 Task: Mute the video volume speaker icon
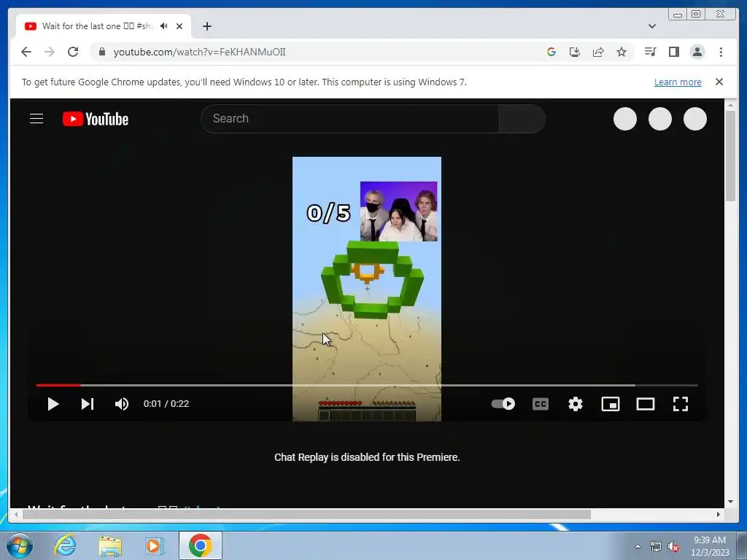click(x=122, y=404)
